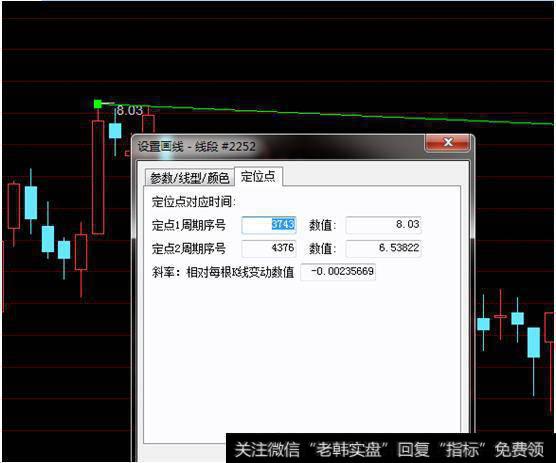556x463 pixels.
Task: Click the 数值 field showing 6.53822
Action: [383, 248]
